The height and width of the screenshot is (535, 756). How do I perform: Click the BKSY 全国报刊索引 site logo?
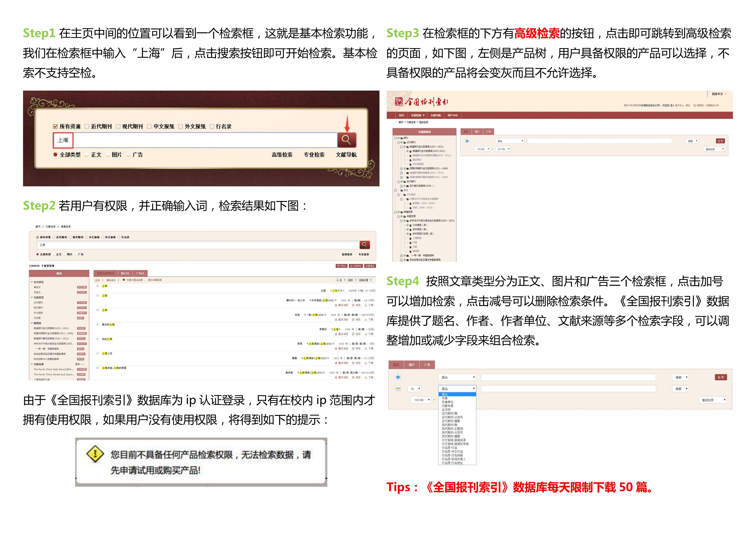pyautogui.click(x=422, y=102)
